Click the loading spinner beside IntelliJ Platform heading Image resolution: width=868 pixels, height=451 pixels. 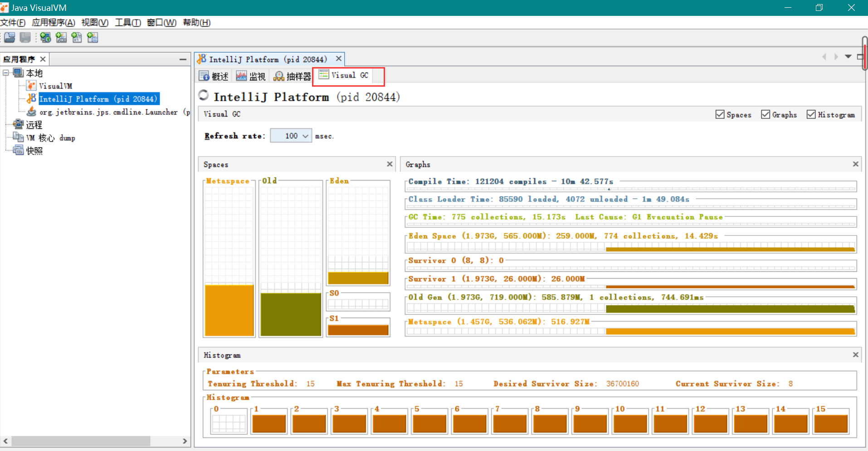tap(204, 95)
